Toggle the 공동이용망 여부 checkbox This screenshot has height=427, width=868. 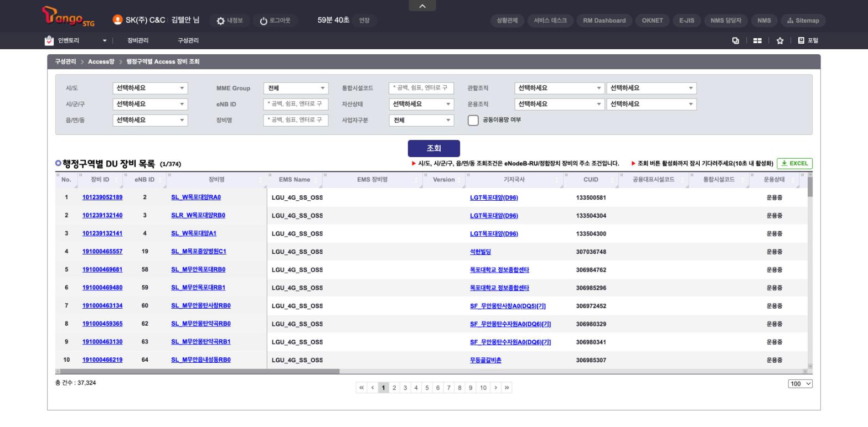click(473, 120)
